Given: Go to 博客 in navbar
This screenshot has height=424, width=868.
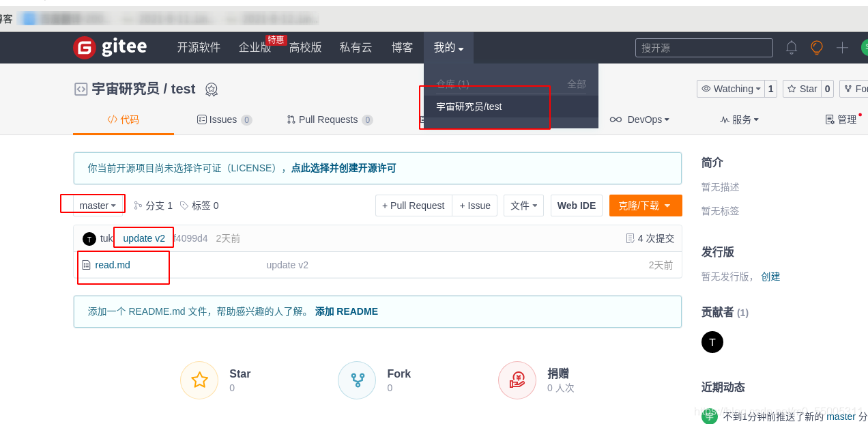Looking at the screenshot, I should pos(402,48).
